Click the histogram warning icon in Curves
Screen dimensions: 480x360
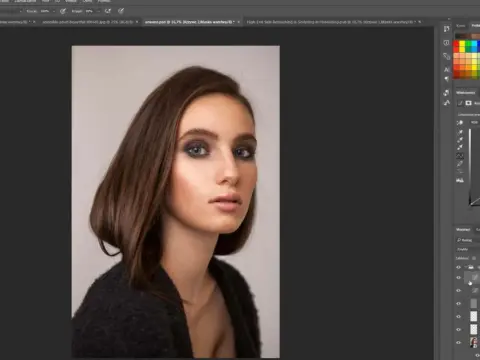[460, 180]
